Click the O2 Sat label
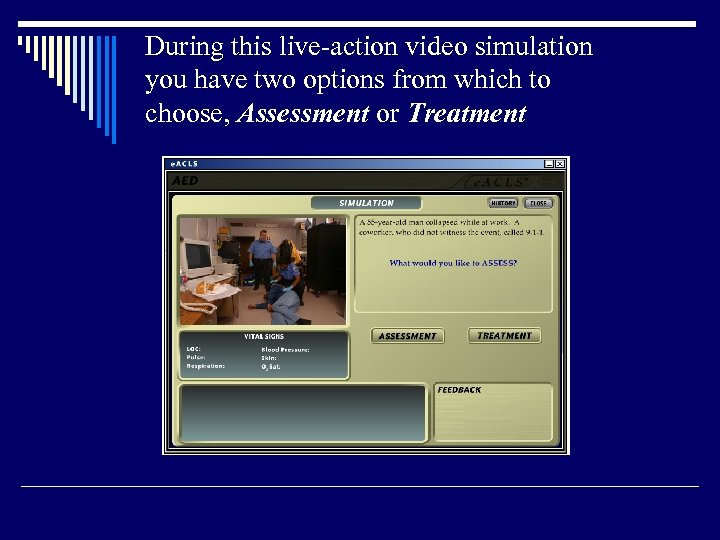The width and height of the screenshot is (720, 540). coord(270,367)
